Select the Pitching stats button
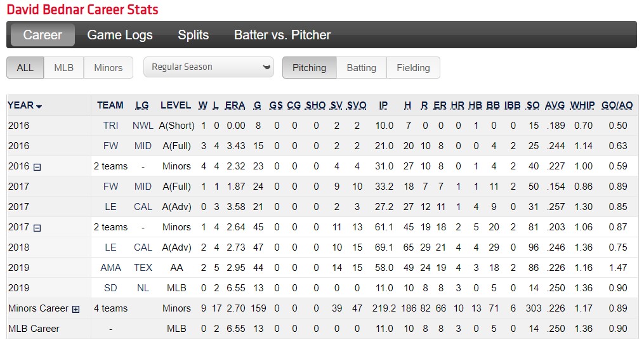 click(x=309, y=68)
